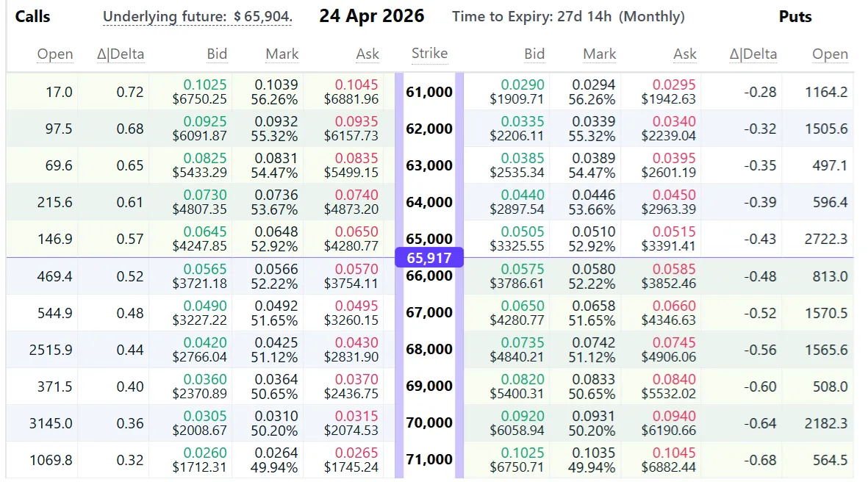Sort puts by Δ|Delta column
The width and height of the screenshot is (868, 482).
click(753, 54)
